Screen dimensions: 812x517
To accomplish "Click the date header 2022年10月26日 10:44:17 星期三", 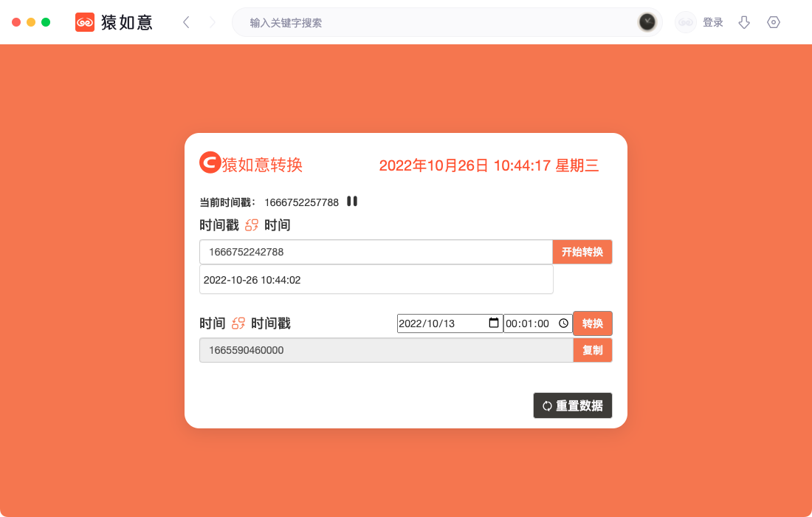I will click(489, 165).
